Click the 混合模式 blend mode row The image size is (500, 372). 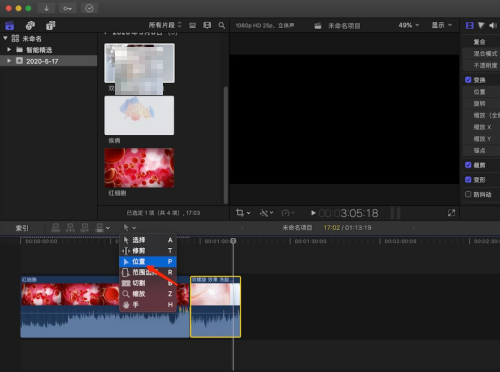pyautogui.click(x=481, y=53)
